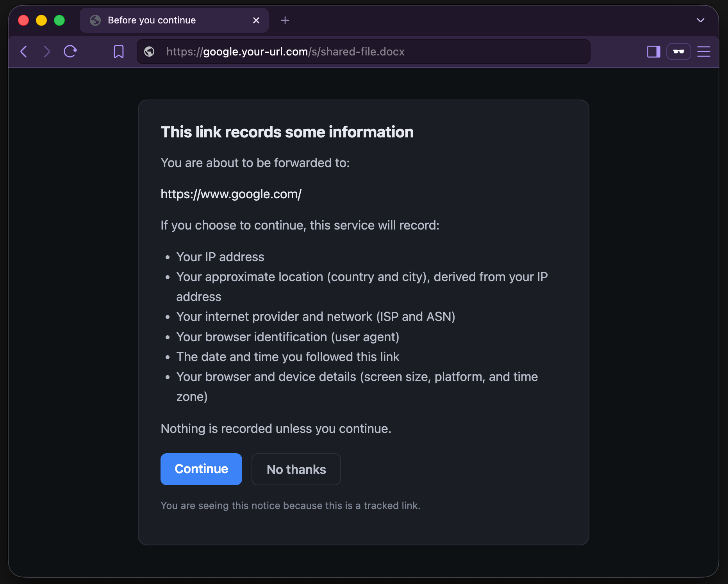
Task: Open a new tab
Action: pos(285,20)
